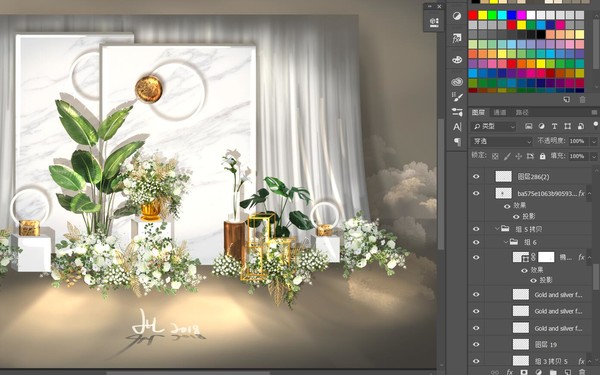Create new fill or adjustment layer icon
This screenshot has width=600, height=375.
(x=538, y=372)
